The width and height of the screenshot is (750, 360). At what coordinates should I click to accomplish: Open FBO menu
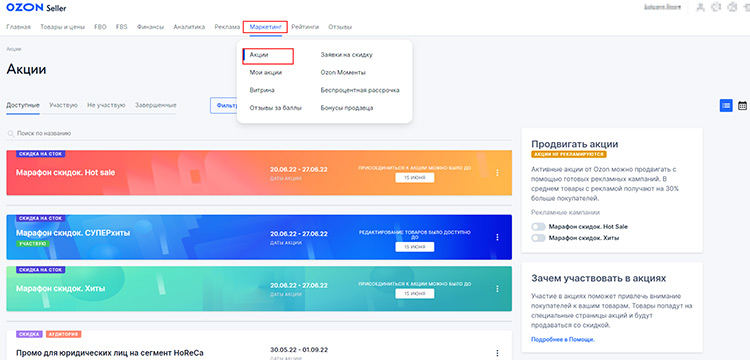pyautogui.click(x=100, y=27)
